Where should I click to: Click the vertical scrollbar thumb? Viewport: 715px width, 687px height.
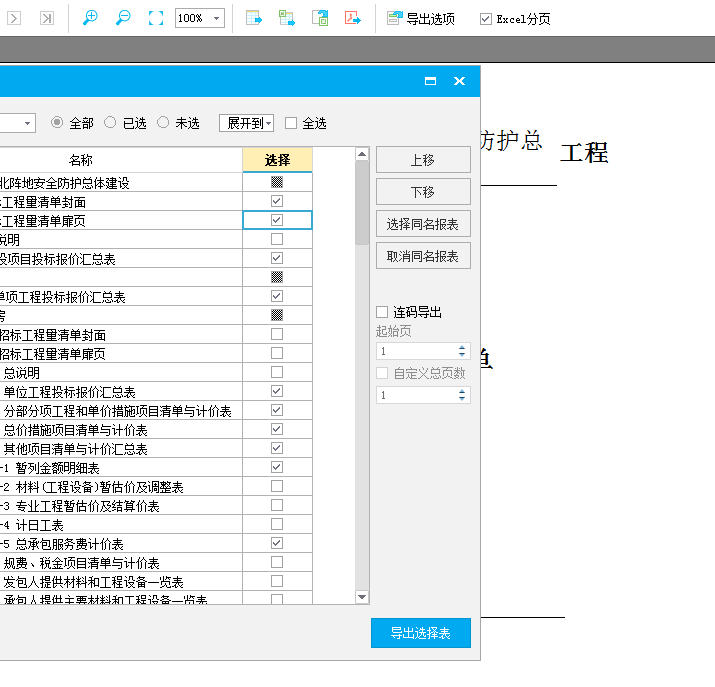[x=362, y=203]
